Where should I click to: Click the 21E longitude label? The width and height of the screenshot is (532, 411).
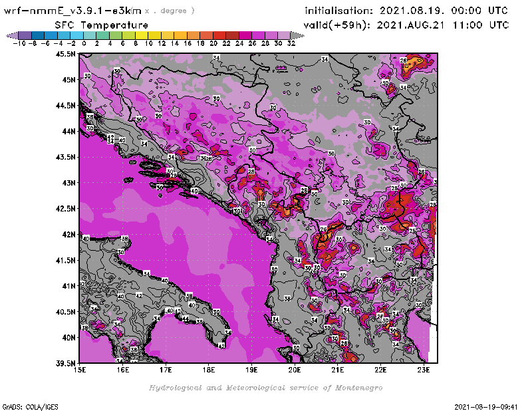point(338,370)
